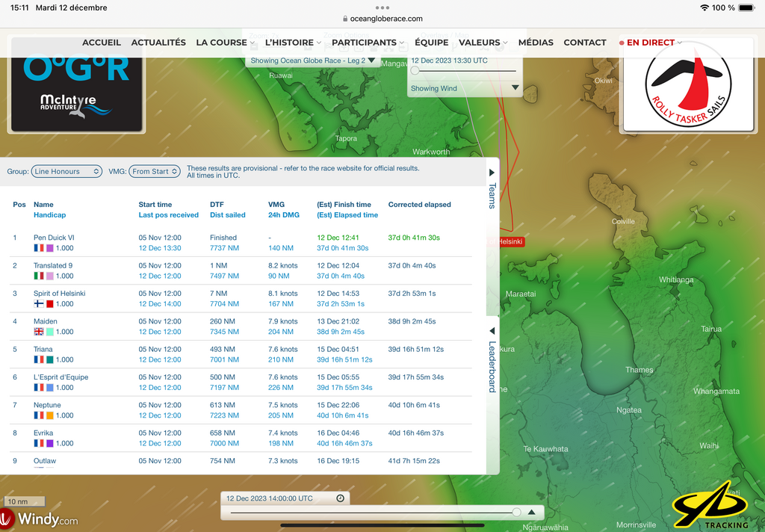Click the 12 Dec 2023 14:00:00 UTC timeline label

tap(269, 498)
